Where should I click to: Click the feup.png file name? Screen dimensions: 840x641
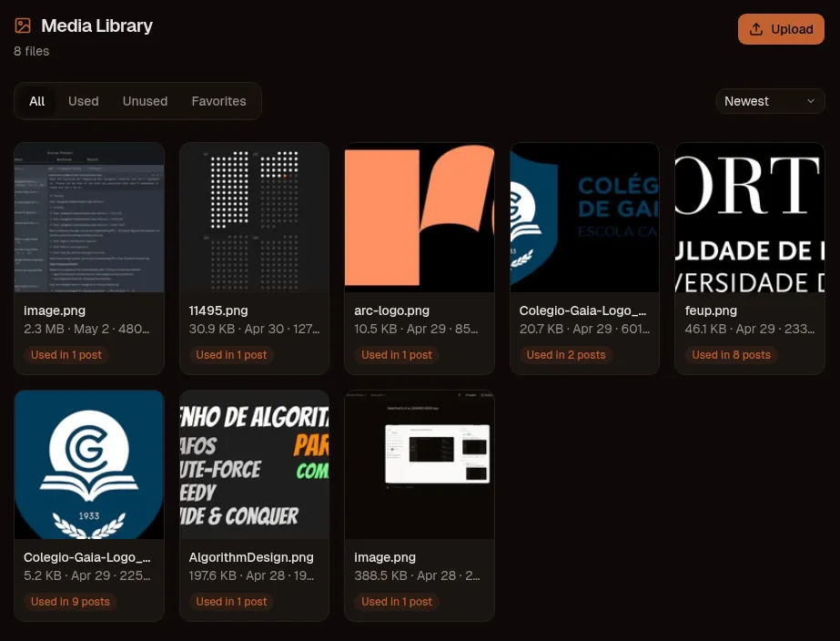[711, 310]
